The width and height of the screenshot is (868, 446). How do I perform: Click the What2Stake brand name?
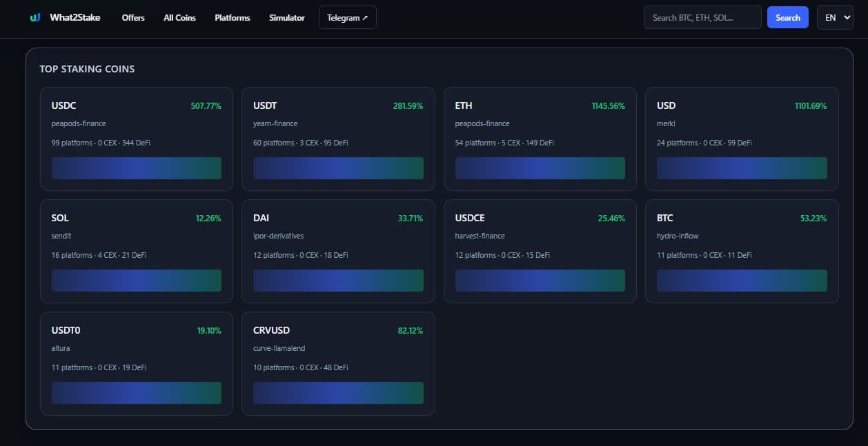75,17
